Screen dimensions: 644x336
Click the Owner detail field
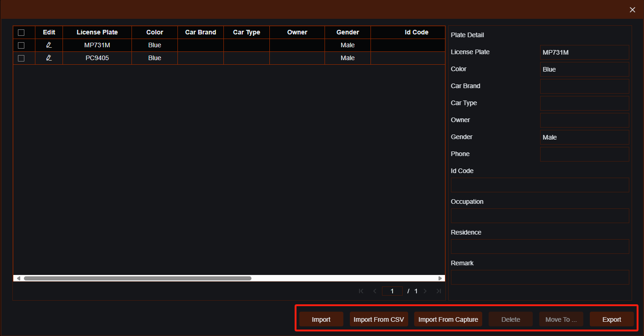click(x=584, y=120)
